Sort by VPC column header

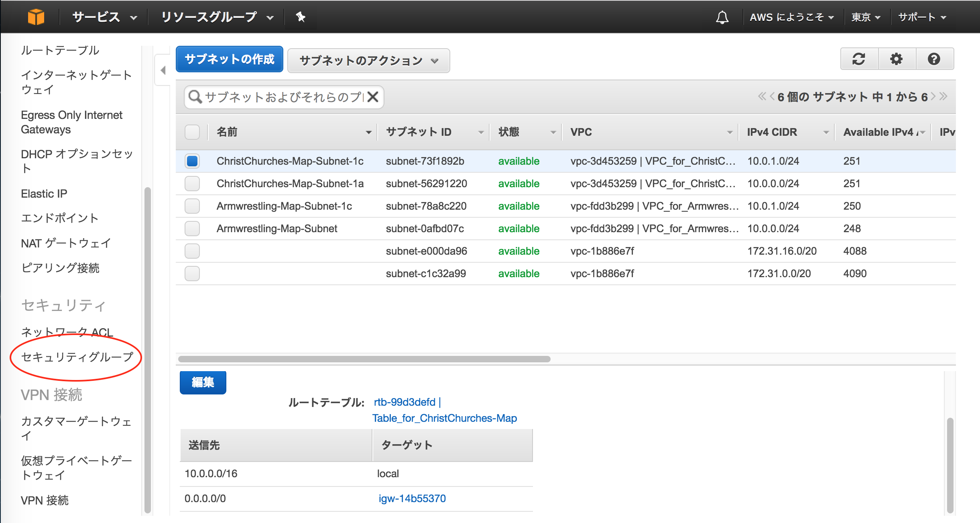[x=651, y=132]
